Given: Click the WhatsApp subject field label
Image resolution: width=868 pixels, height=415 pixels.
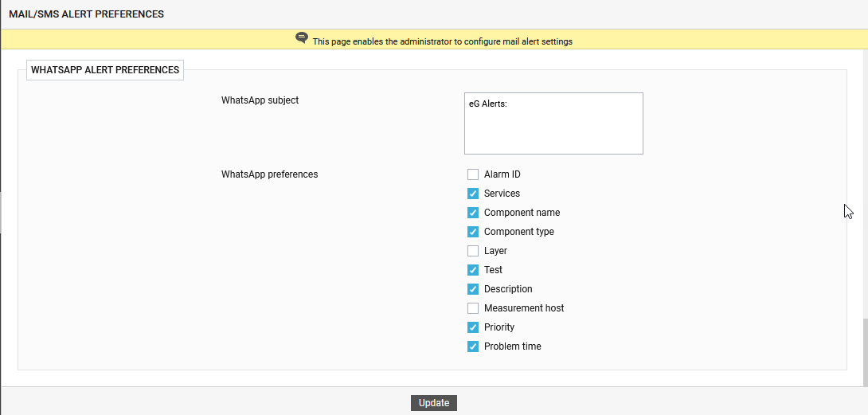Looking at the screenshot, I should click(260, 100).
